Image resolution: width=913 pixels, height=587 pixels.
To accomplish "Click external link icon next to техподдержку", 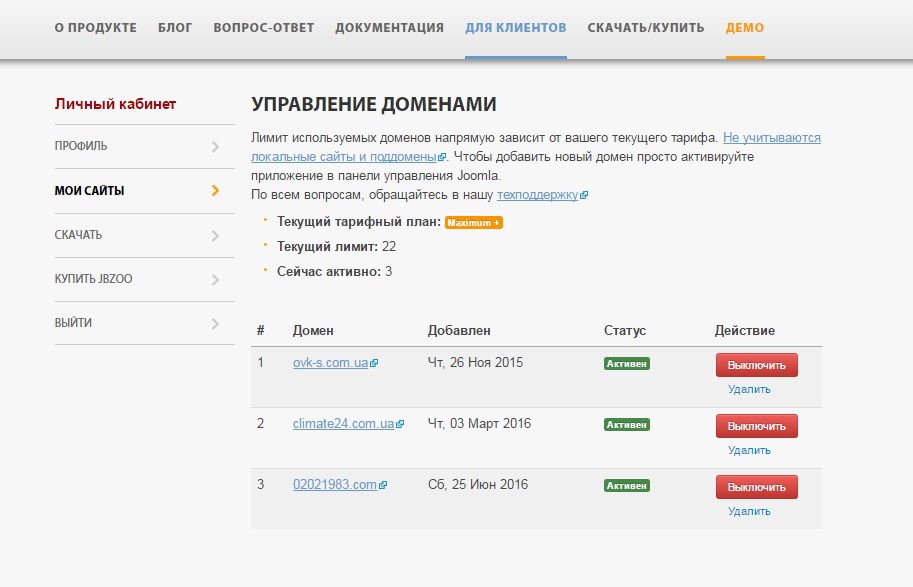I will tap(584, 196).
